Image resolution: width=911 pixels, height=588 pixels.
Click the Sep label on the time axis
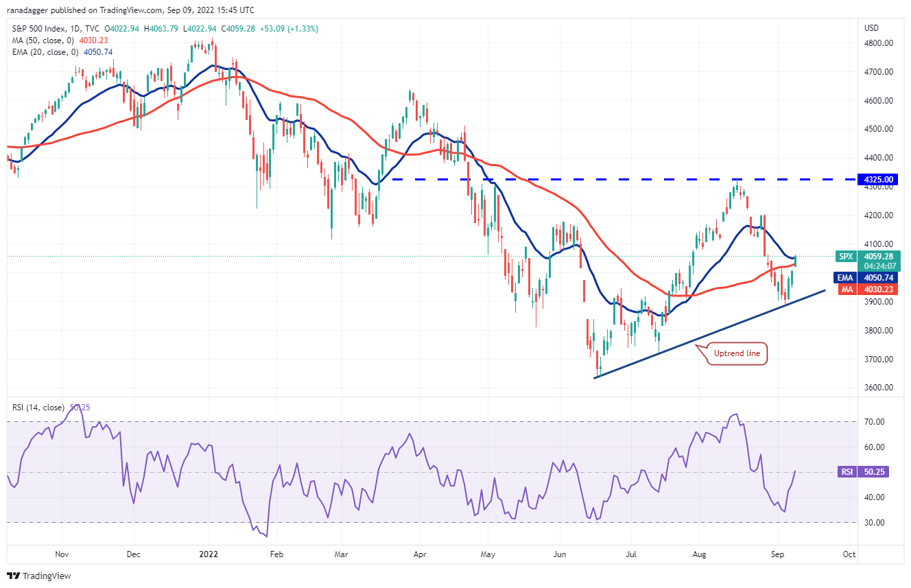[x=778, y=554]
